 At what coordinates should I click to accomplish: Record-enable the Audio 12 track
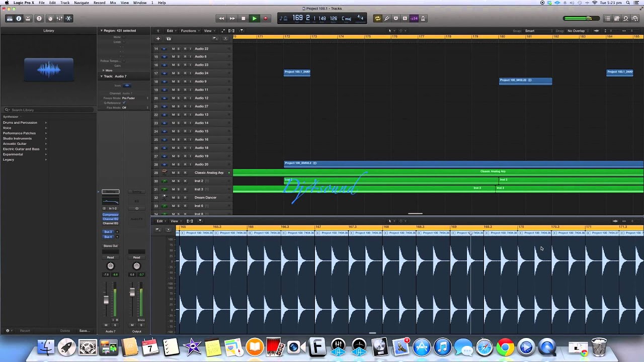pyautogui.click(x=185, y=98)
